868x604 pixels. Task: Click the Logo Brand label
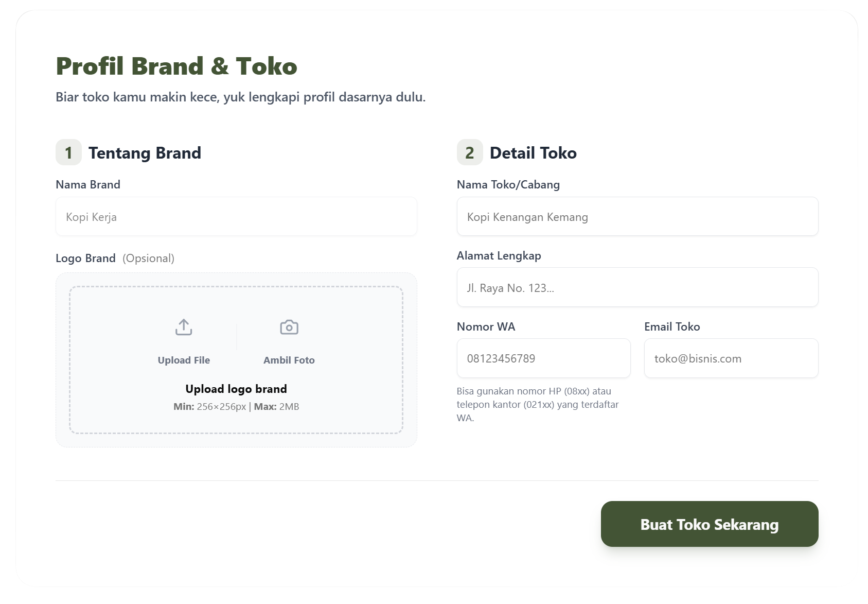(x=85, y=258)
